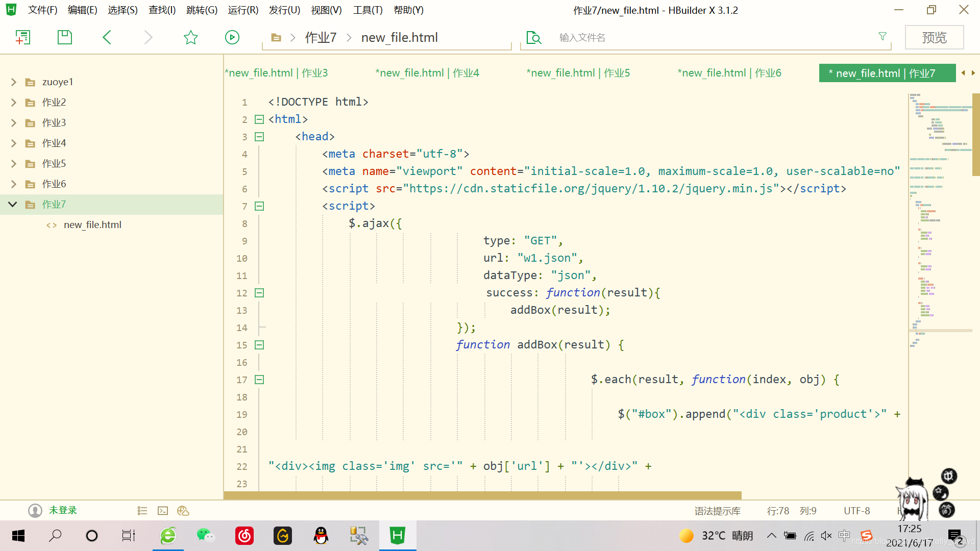
Task: Click 作业7 in the breadcrumb
Action: tap(321, 37)
